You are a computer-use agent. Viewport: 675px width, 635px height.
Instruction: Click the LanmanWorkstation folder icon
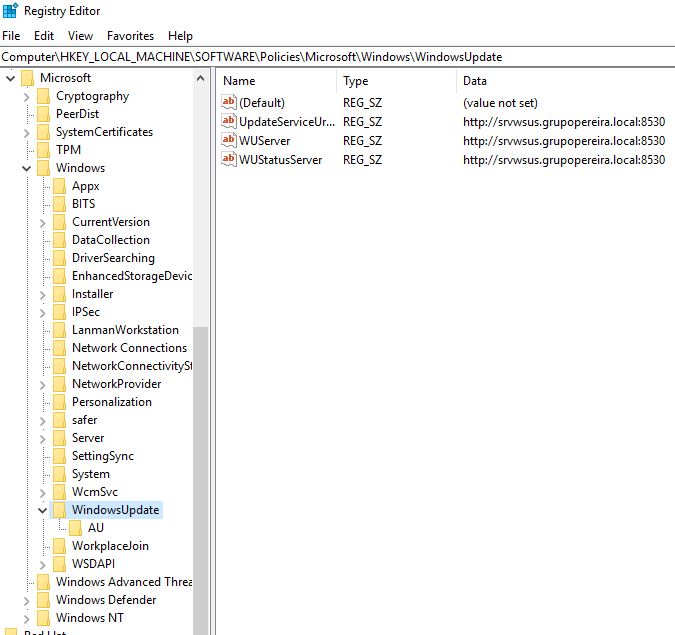[59, 330]
